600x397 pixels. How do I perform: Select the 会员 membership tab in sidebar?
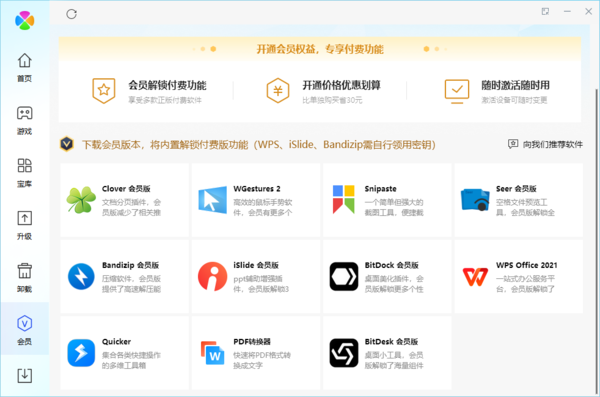pyautogui.click(x=24, y=330)
